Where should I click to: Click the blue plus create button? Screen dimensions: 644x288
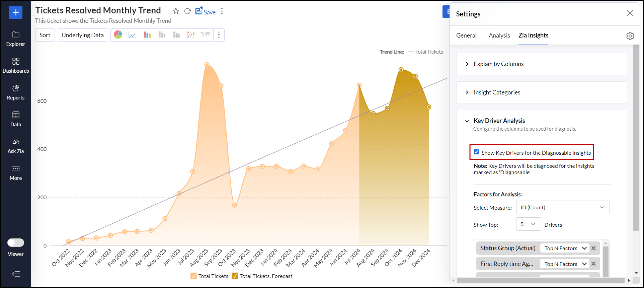16,12
